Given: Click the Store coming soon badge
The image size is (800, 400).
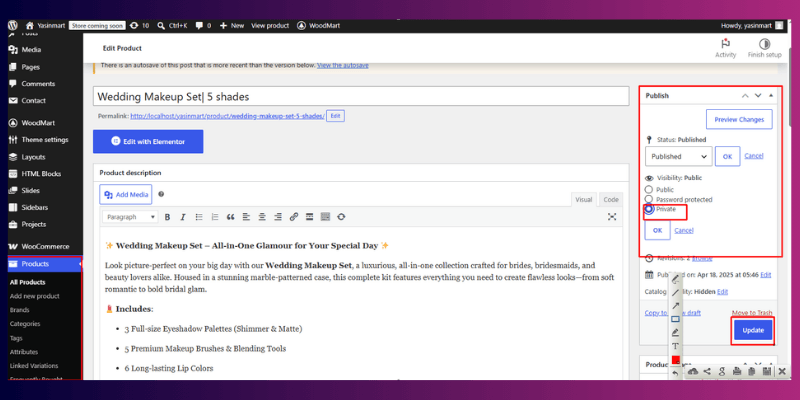Looking at the screenshot, I should tap(97, 26).
